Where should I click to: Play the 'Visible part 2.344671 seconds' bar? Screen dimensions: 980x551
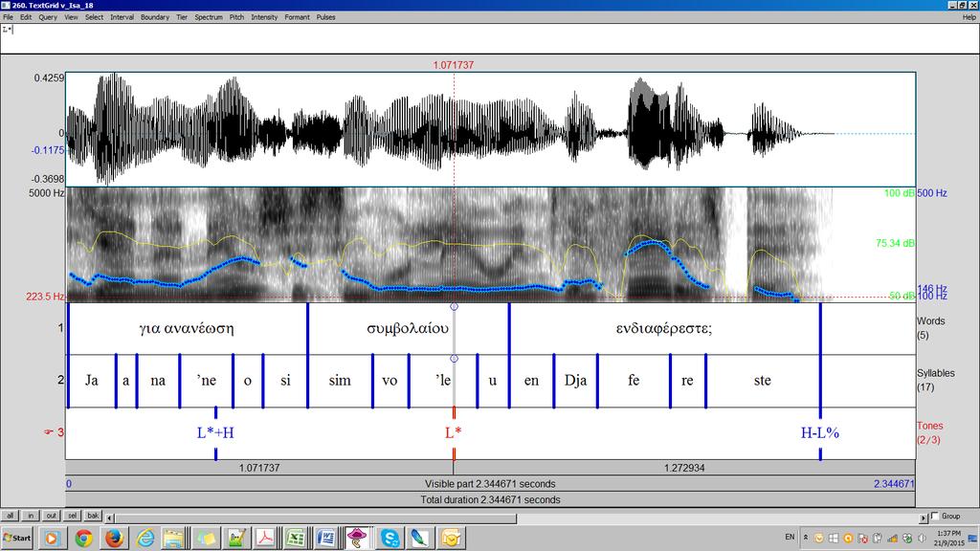click(x=490, y=483)
